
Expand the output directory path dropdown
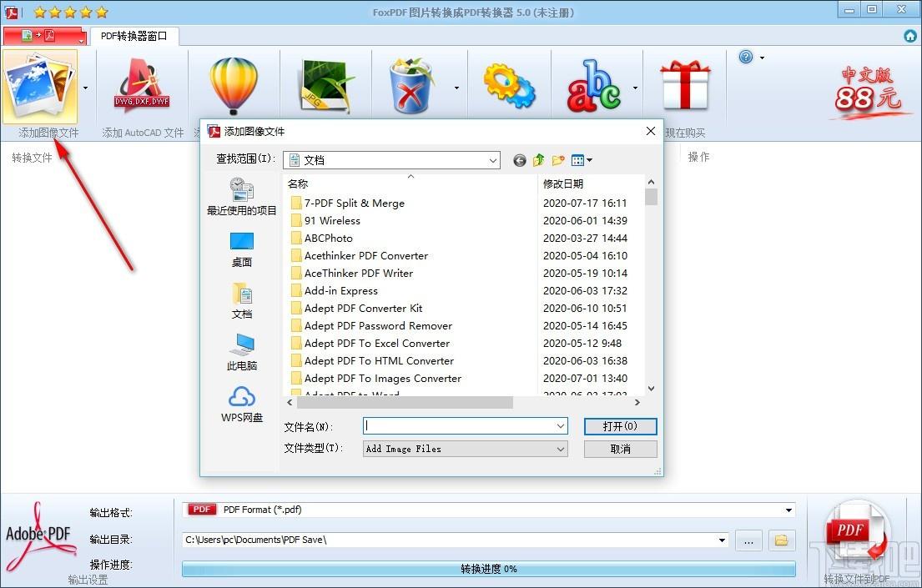point(722,540)
